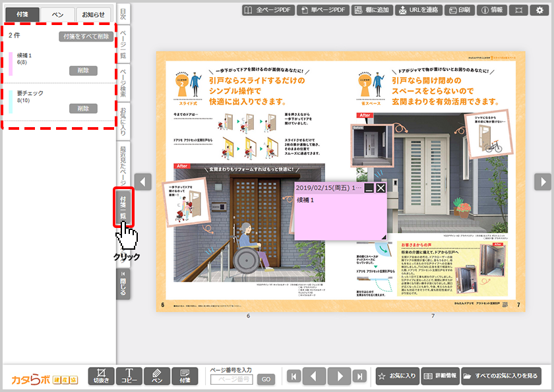Delete the 要チェック sticky note
The image size is (554, 392).
(x=83, y=108)
